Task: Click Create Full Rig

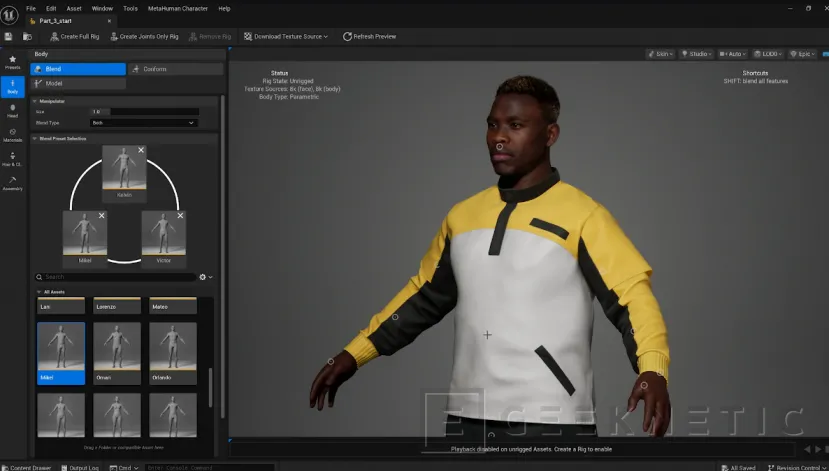Action: pos(75,36)
